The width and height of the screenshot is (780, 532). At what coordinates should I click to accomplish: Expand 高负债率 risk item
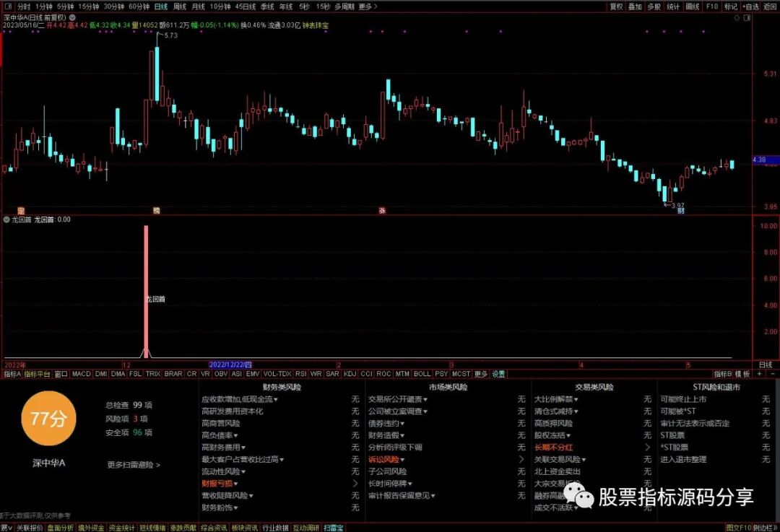click(220, 435)
